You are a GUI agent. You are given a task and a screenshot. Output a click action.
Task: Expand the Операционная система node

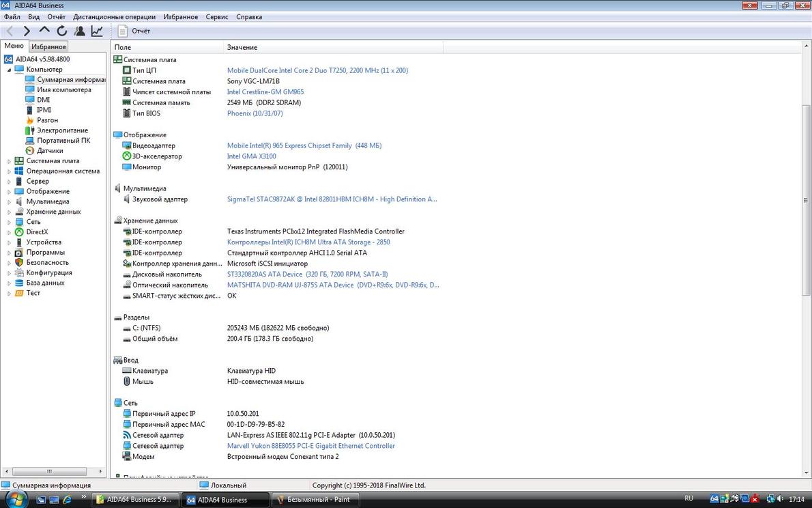(x=9, y=171)
